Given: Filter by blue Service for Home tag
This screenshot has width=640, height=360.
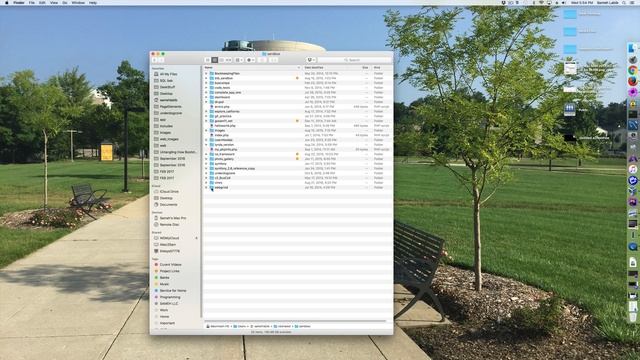Looking at the screenshot, I should [x=170, y=291].
